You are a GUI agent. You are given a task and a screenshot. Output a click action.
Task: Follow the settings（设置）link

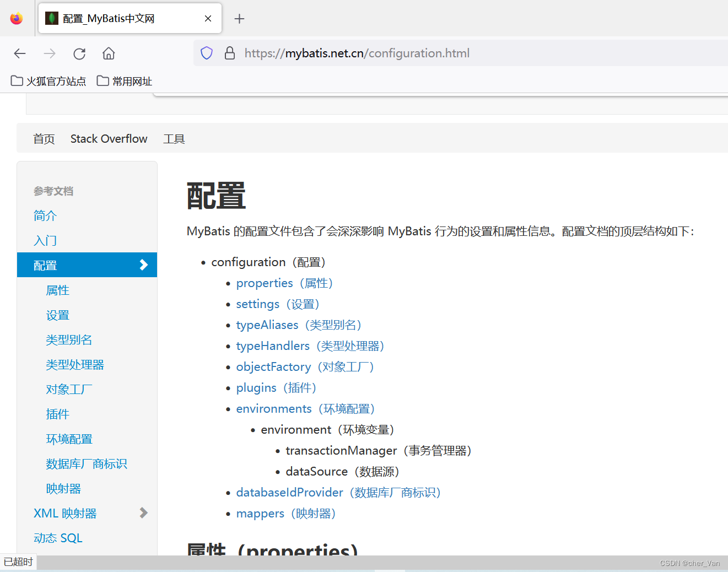pos(278,304)
